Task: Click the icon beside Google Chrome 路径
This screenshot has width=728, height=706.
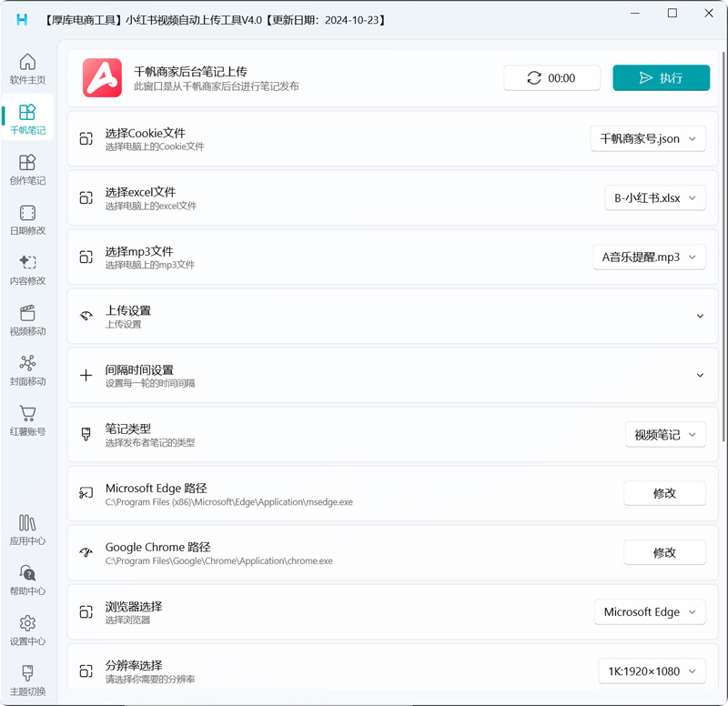Action: [86, 552]
